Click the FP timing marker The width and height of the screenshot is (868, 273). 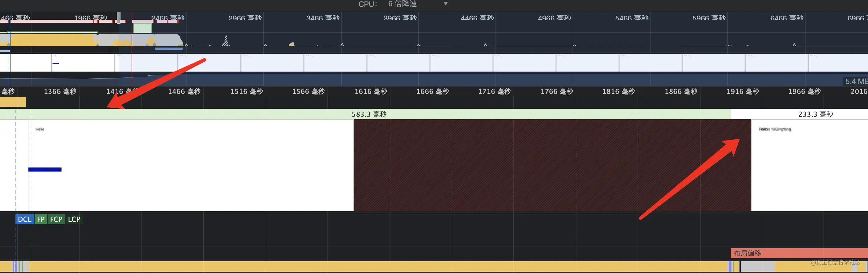(x=41, y=219)
